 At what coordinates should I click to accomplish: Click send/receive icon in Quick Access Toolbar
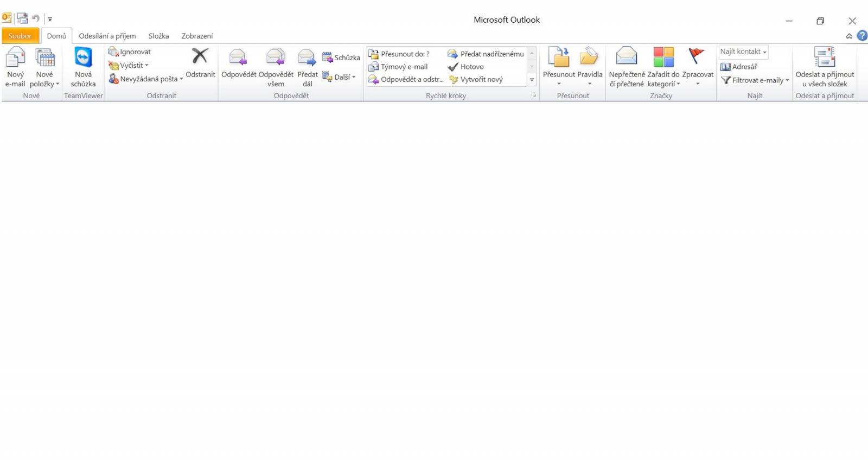[x=22, y=18]
